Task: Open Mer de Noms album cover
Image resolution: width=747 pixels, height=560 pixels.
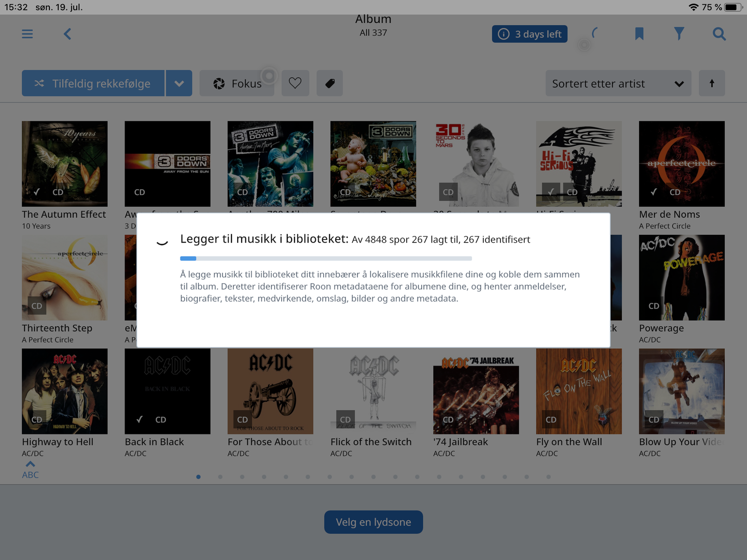Action: pyautogui.click(x=682, y=164)
